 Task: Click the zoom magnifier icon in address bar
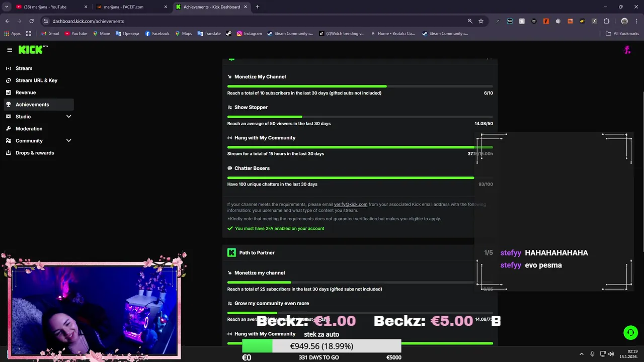[x=470, y=21]
